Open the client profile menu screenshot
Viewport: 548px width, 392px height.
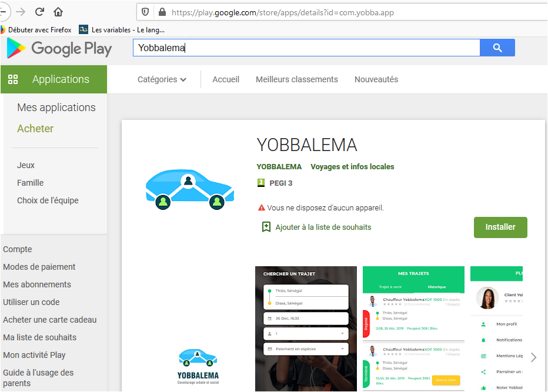pos(496,329)
